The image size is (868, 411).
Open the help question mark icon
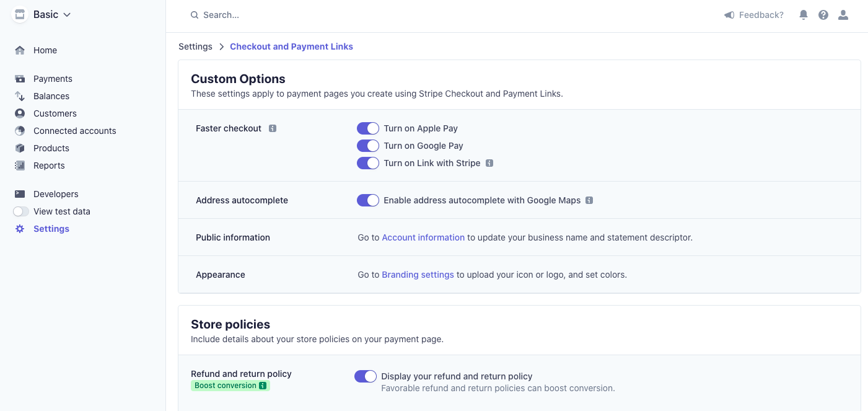[823, 15]
